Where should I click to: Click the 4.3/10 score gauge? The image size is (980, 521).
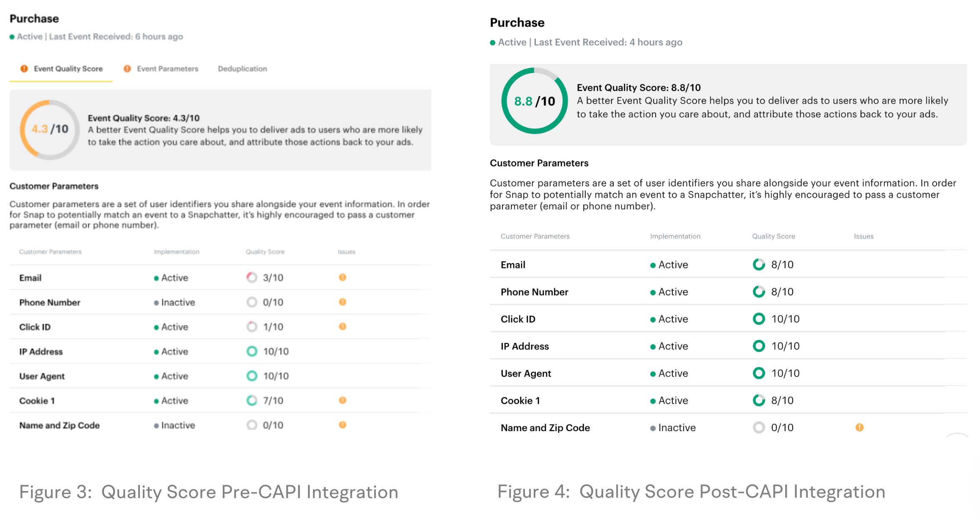click(50, 129)
